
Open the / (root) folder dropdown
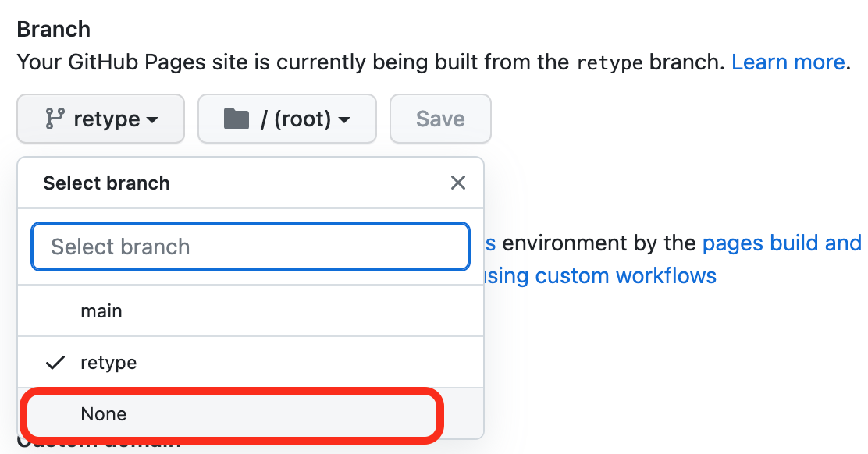click(286, 119)
